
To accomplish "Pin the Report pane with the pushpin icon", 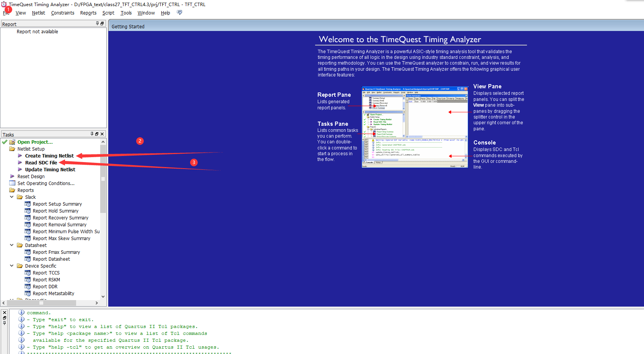I will [x=97, y=24].
